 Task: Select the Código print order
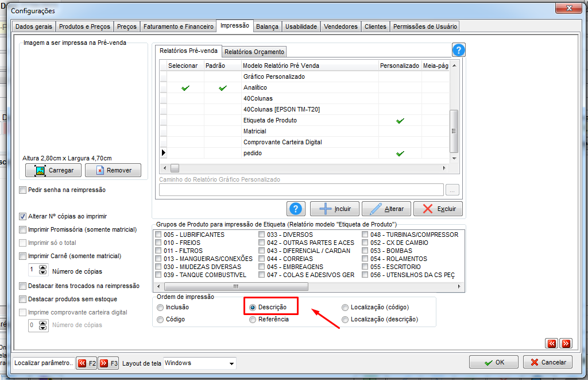tap(160, 320)
